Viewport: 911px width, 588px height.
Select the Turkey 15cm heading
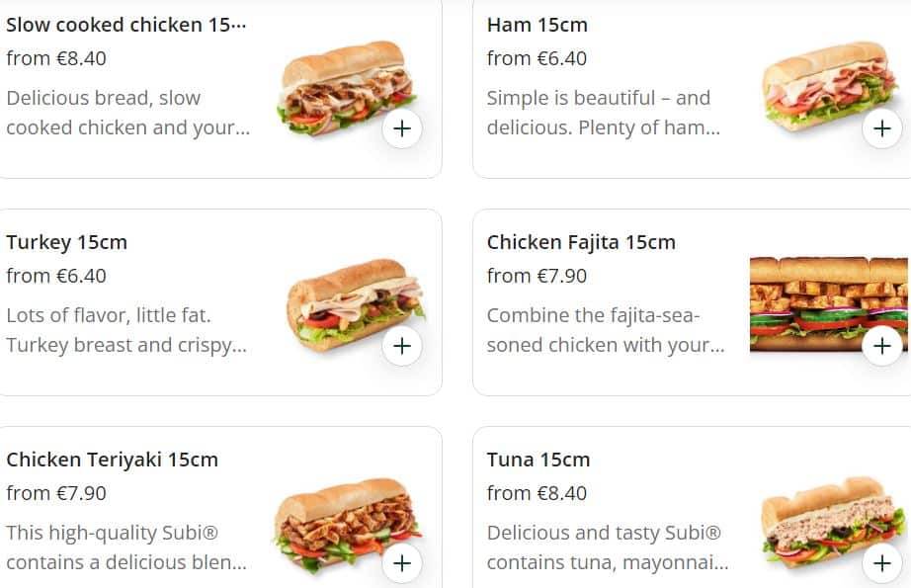click(66, 242)
